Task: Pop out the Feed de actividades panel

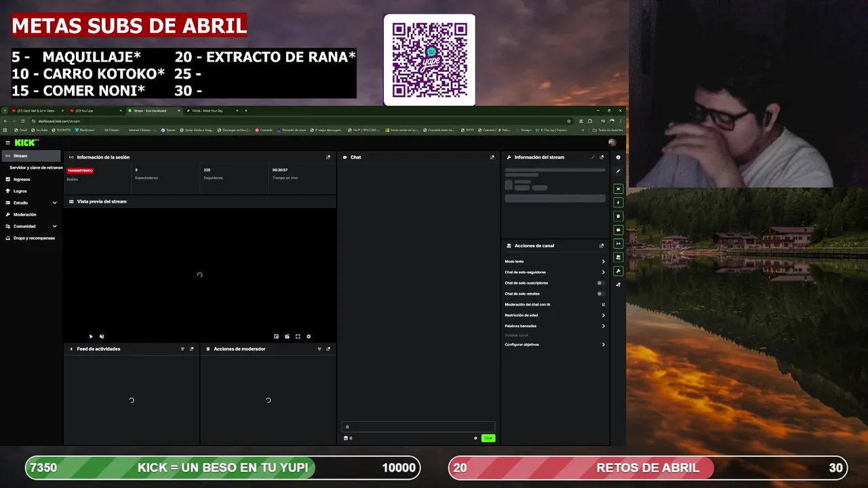Action: click(x=192, y=349)
